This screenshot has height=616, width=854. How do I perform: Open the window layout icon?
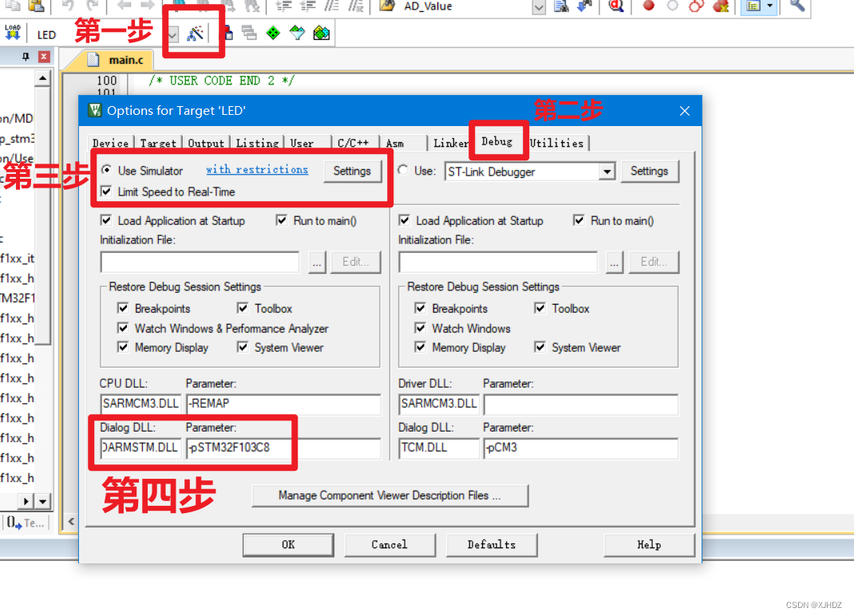[x=753, y=6]
